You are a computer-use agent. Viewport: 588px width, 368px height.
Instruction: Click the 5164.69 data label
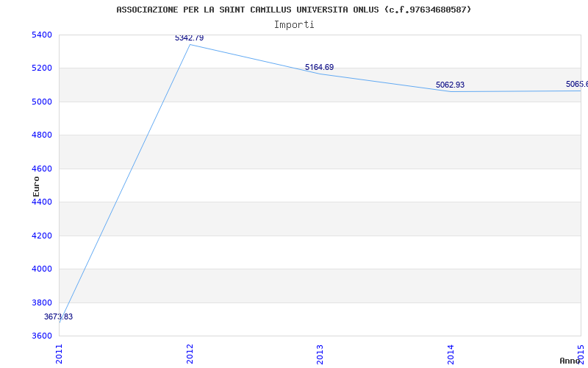coord(319,68)
